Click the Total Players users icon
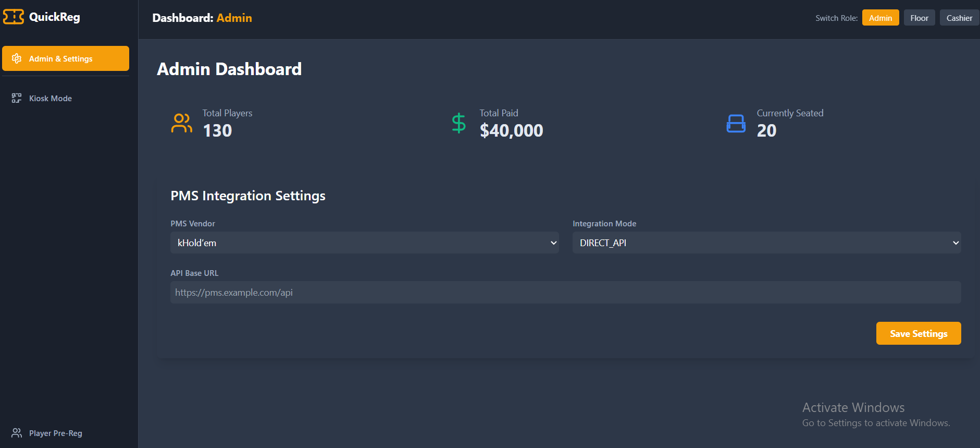 [181, 123]
